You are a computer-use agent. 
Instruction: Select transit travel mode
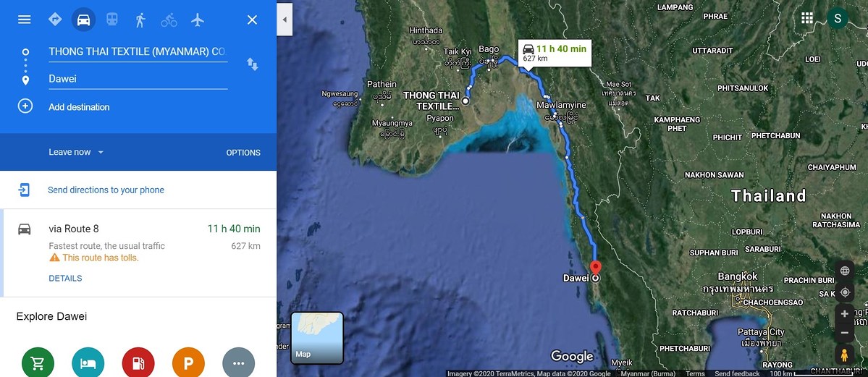click(111, 20)
